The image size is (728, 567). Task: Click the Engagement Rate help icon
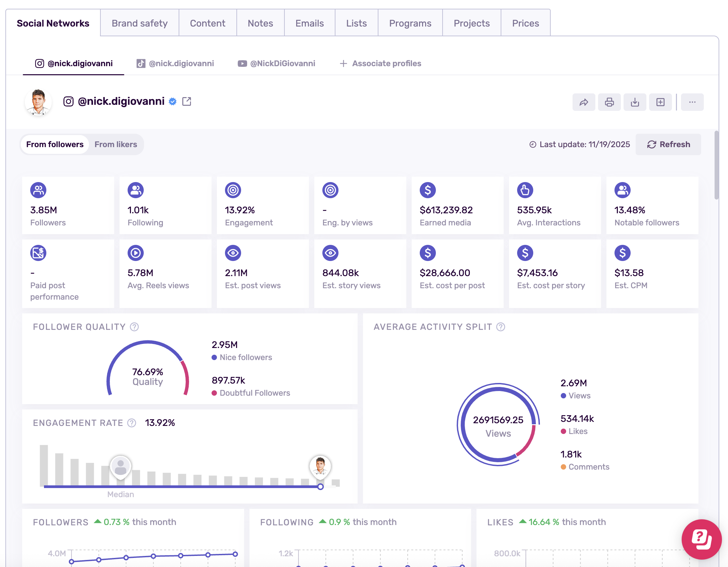(132, 423)
